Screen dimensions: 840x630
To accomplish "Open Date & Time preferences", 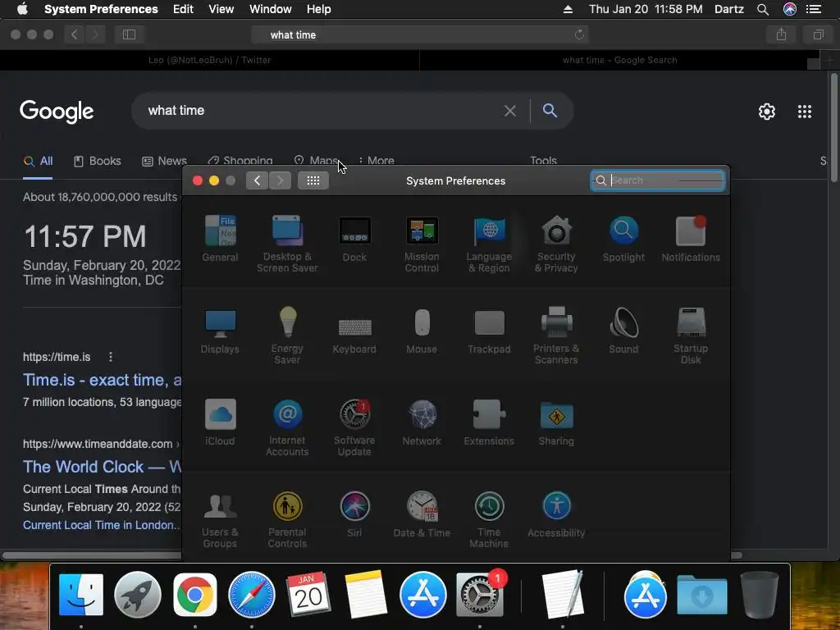I will pos(422,514).
